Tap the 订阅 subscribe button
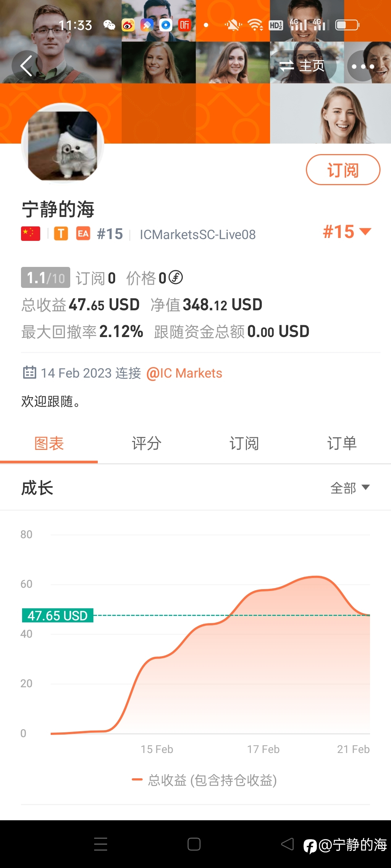391x868 pixels. click(343, 170)
